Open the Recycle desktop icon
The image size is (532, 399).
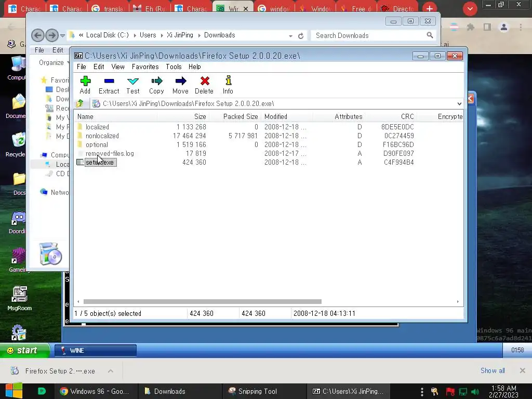[17, 145]
